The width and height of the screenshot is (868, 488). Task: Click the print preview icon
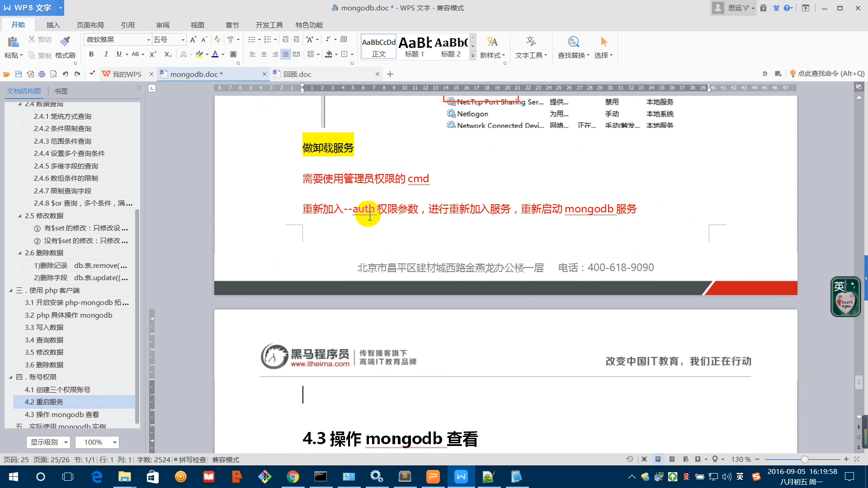point(53,74)
